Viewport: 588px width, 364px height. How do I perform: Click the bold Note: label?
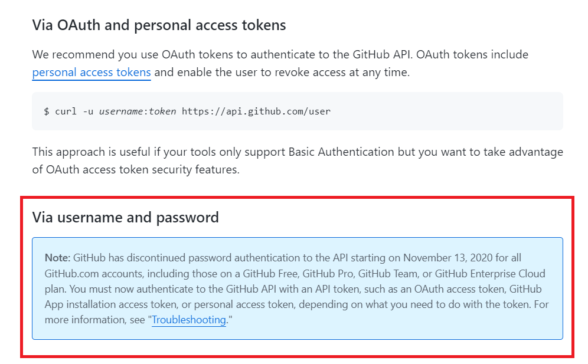tap(57, 258)
